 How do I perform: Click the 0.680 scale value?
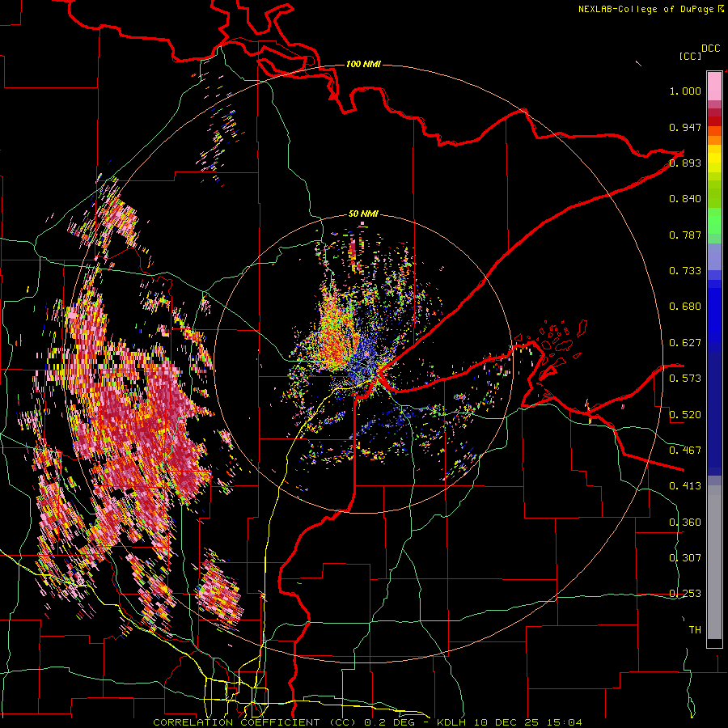coord(685,307)
